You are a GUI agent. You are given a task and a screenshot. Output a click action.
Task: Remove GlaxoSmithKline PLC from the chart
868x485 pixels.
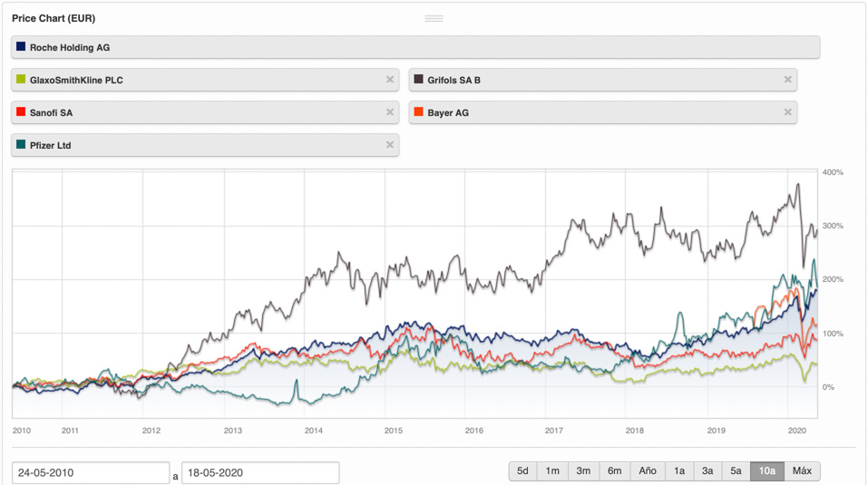[390, 80]
